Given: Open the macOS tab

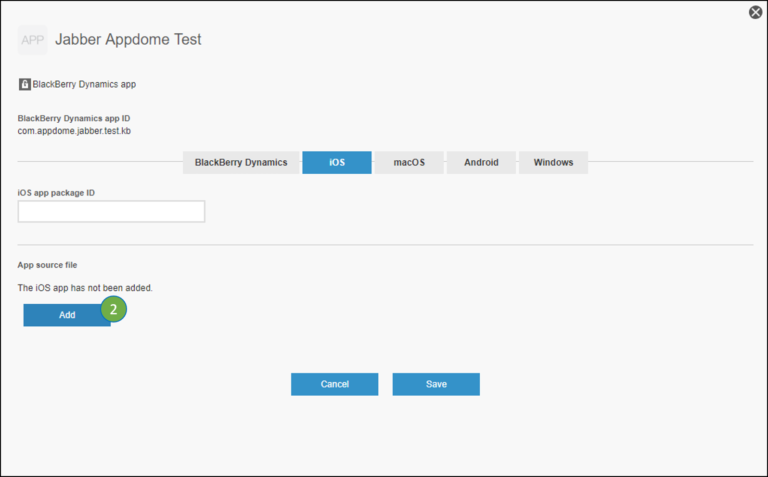Looking at the screenshot, I should [408, 162].
